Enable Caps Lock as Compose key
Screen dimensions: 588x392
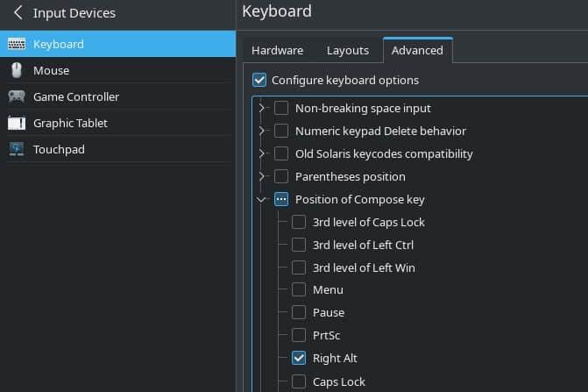[299, 381]
